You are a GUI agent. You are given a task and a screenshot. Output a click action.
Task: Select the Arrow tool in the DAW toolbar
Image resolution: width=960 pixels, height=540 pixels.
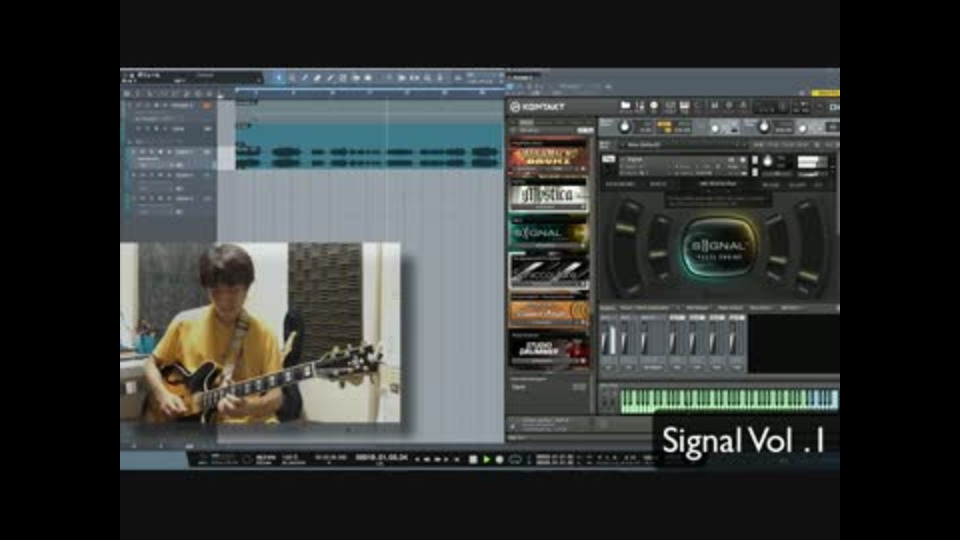(279, 78)
